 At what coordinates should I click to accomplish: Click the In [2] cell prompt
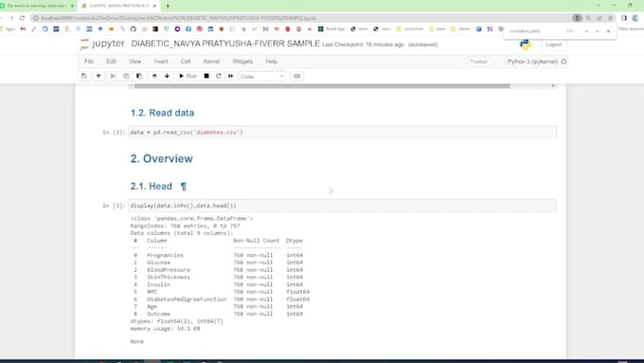click(114, 133)
